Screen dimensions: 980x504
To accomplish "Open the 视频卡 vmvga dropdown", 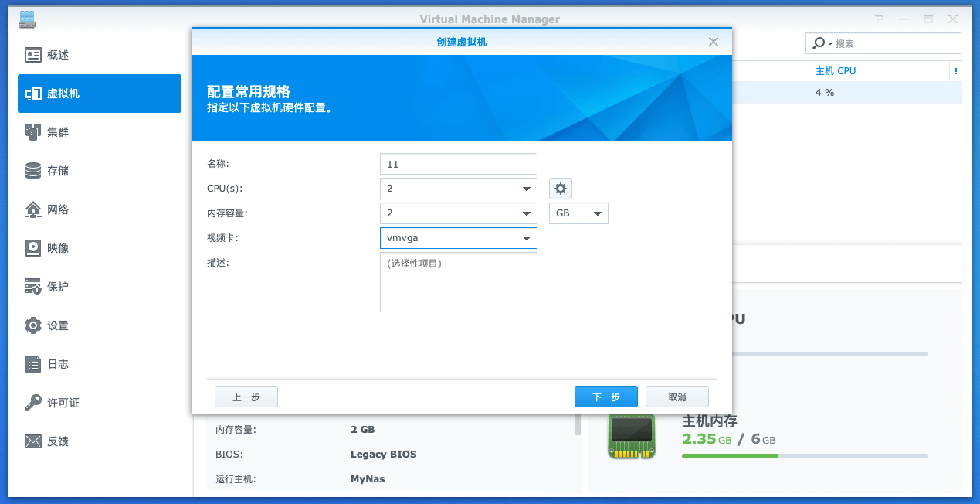I will pos(527,237).
